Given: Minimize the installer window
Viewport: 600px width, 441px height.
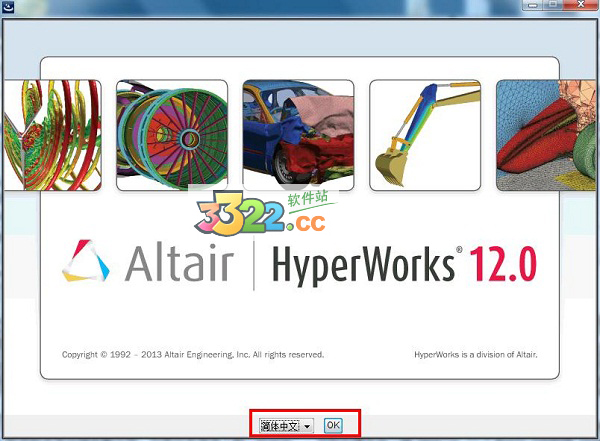Looking at the screenshot, I should [x=533, y=5].
